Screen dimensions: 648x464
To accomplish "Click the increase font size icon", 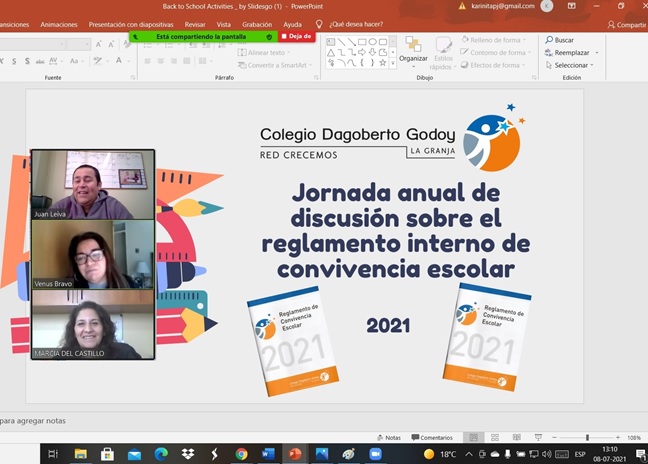I will click(x=98, y=44).
